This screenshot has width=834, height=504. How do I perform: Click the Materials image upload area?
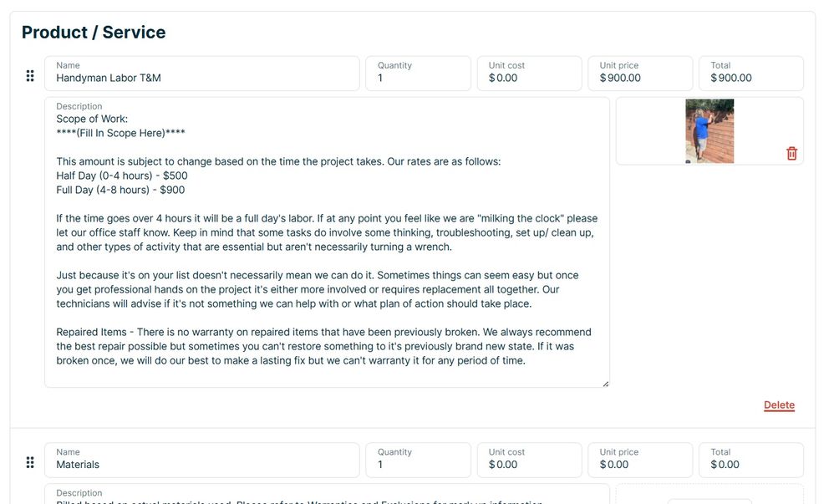(709, 496)
